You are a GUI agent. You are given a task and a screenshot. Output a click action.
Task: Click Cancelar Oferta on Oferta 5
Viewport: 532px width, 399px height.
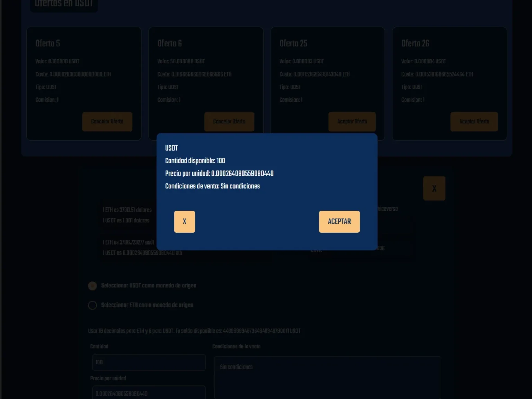pos(107,122)
